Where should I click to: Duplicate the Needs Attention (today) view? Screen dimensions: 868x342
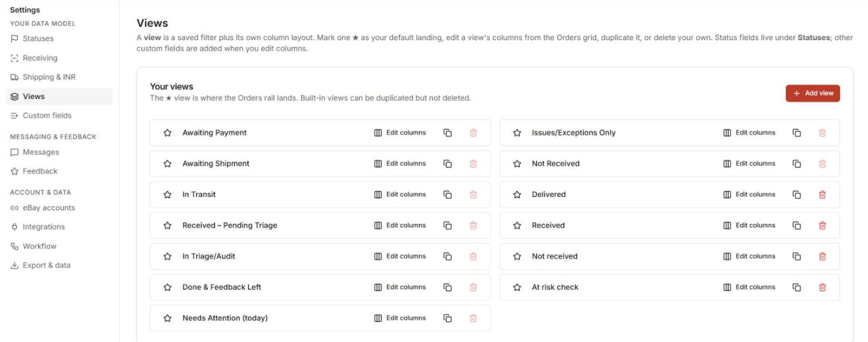click(447, 318)
